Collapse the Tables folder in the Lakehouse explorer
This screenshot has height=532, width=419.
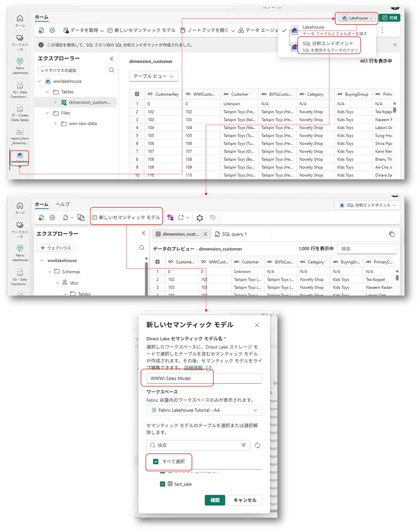point(47,92)
